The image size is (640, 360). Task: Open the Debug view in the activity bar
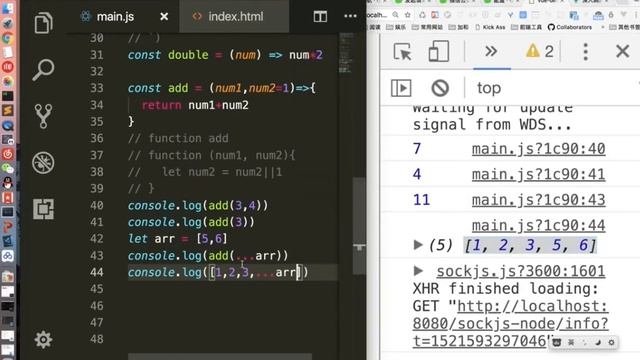(43, 163)
